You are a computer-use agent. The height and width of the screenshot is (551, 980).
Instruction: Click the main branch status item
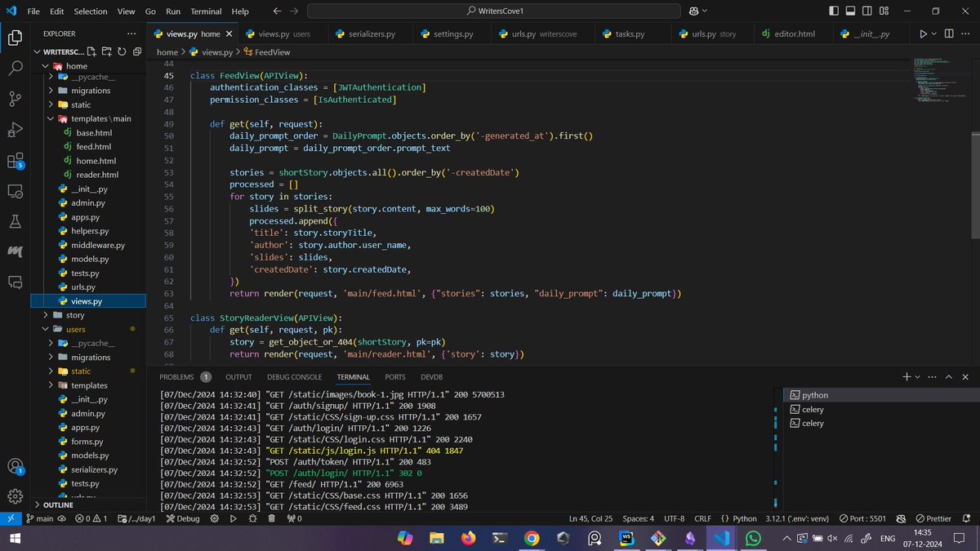39,518
